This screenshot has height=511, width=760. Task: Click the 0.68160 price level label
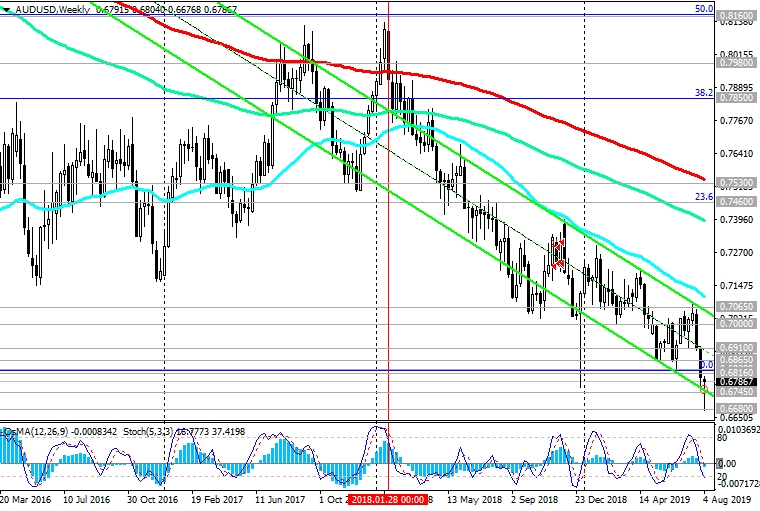[x=737, y=372]
